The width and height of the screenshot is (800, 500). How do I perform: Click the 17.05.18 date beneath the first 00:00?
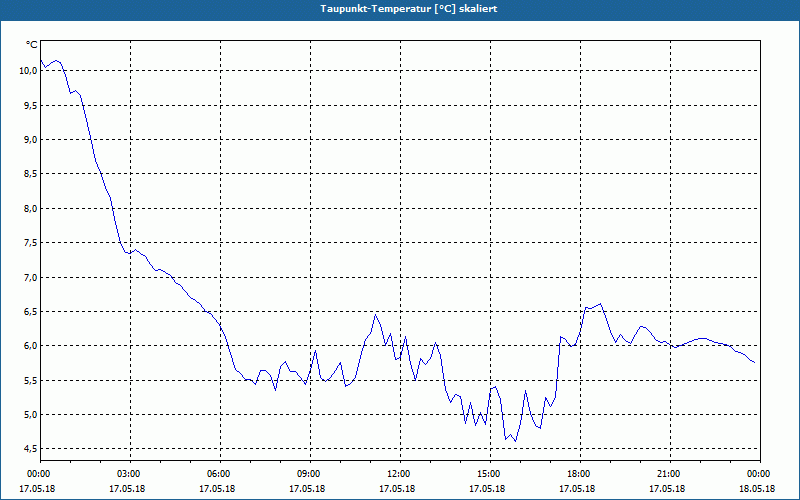[37, 489]
